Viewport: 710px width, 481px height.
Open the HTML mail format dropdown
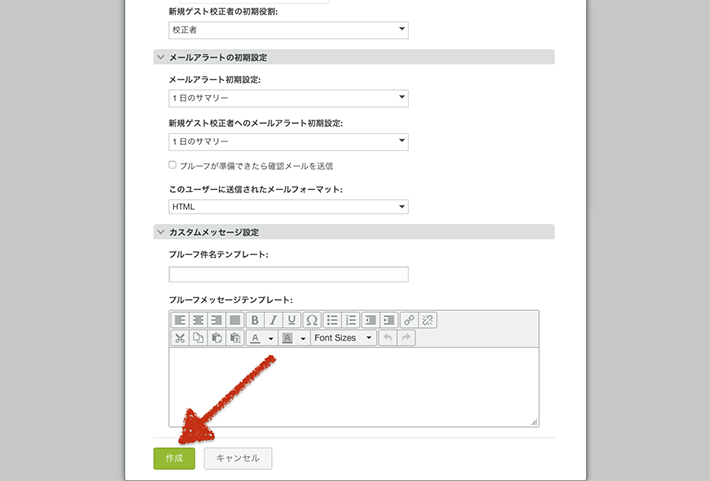(288, 207)
